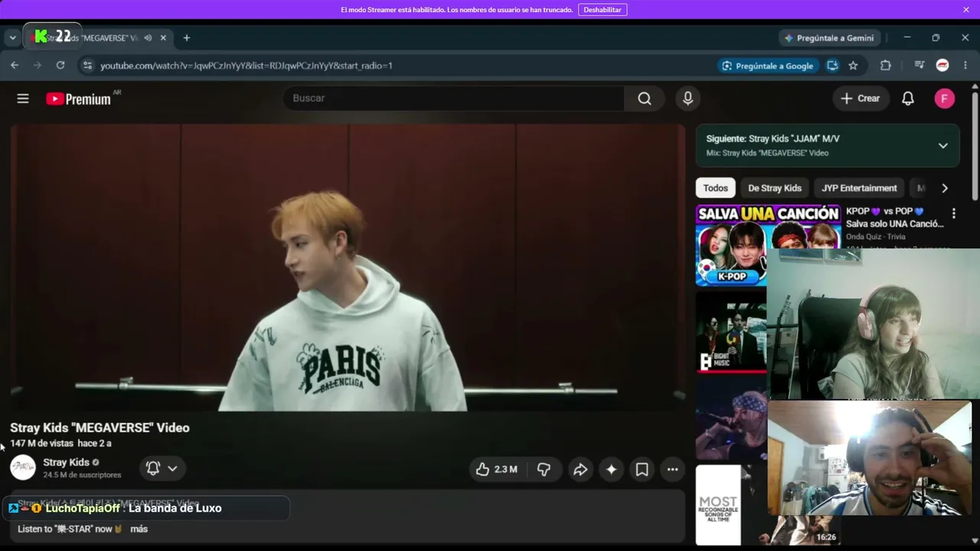Click the Buscar search field
This screenshot has width=980, height=551.
click(x=453, y=98)
